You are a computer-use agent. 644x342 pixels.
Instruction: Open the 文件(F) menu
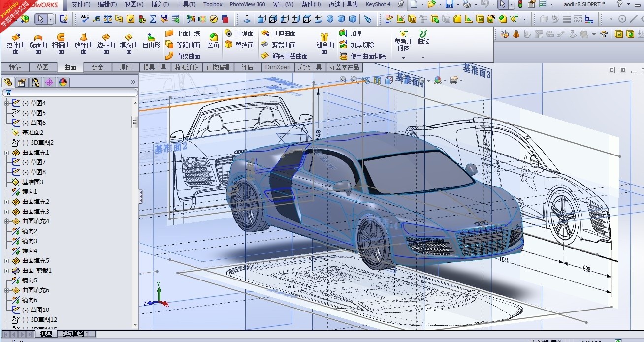pyautogui.click(x=81, y=4)
